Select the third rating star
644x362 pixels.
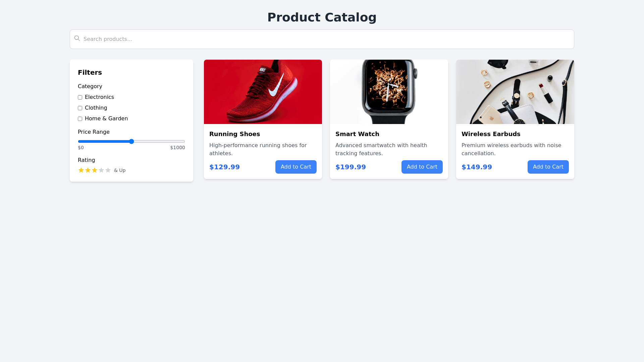tap(95, 170)
